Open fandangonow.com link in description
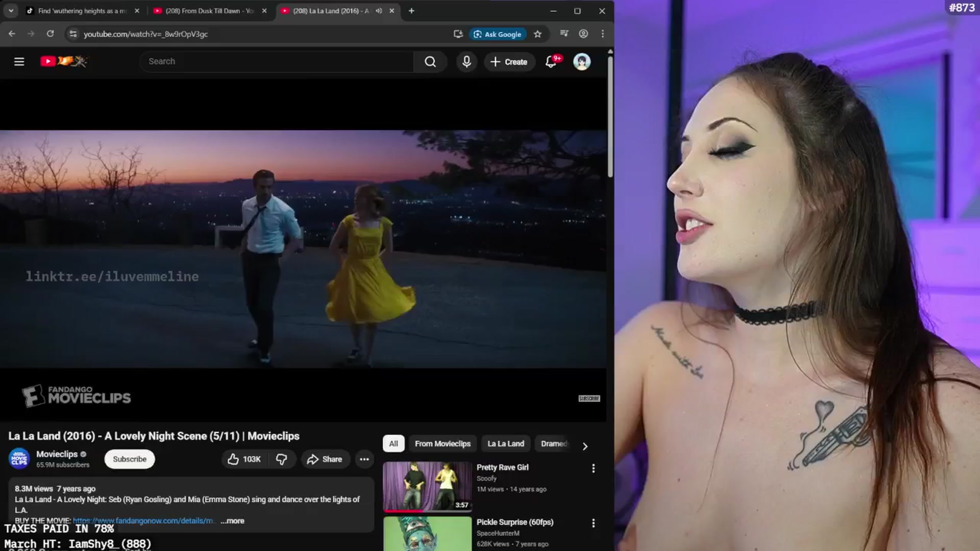The image size is (980, 551). click(x=144, y=521)
